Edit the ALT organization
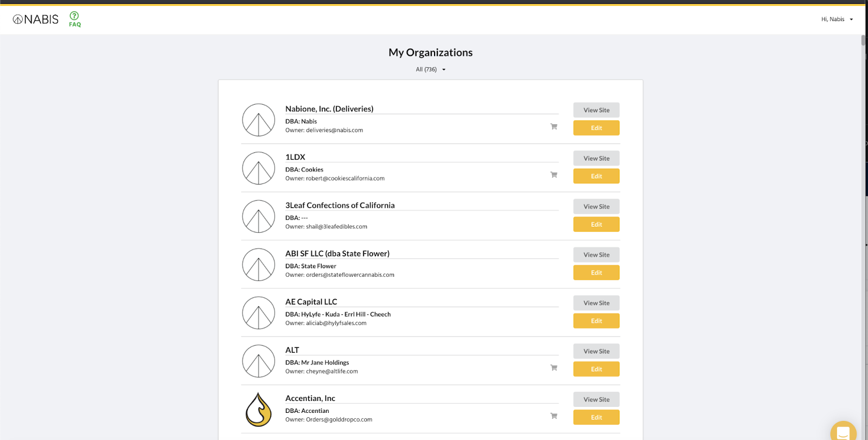Image resolution: width=868 pixels, height=440 pixels. click(x=596, y=369)
